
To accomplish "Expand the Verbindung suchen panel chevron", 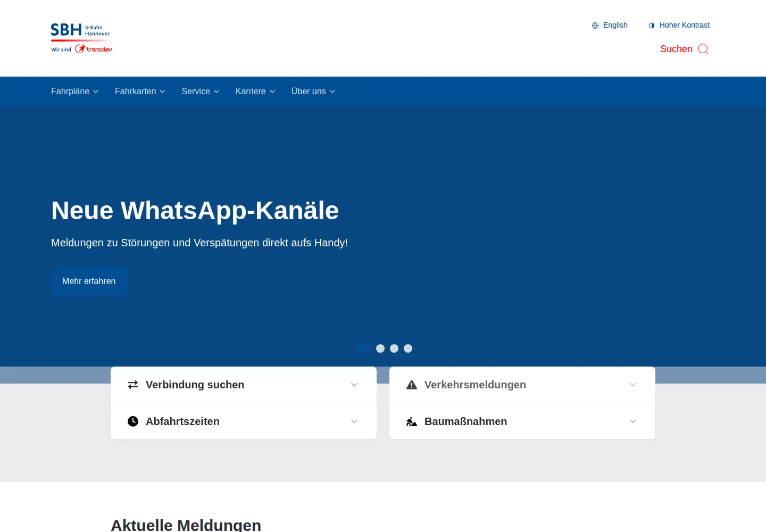I will click(x=354, y=385).
